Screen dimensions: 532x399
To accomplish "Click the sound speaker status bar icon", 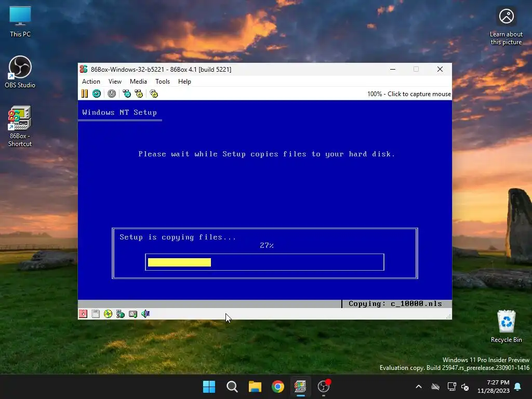I will [x=145, y=314].
